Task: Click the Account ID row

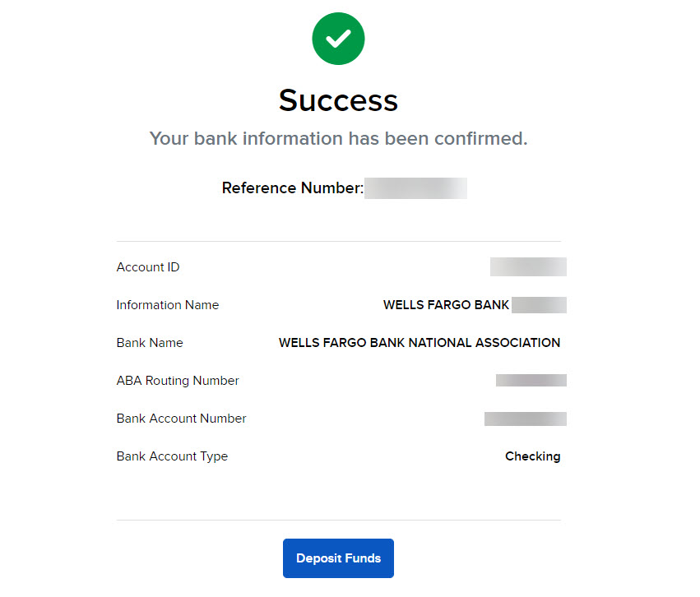Action: click(x=148, y=266)
